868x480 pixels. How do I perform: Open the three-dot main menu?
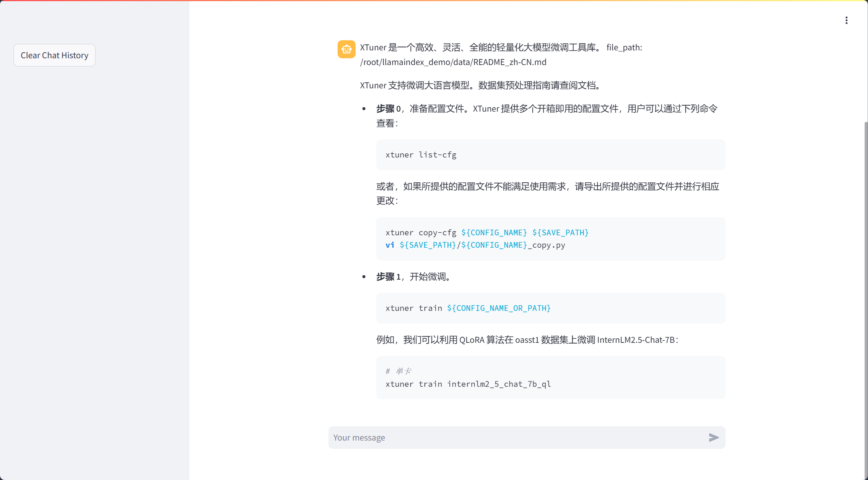[x=846, y=20]
